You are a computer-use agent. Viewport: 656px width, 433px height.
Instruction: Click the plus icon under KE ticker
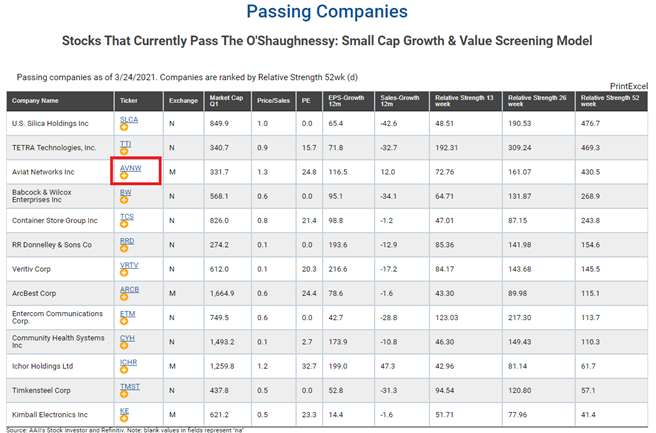pos(124,418)
